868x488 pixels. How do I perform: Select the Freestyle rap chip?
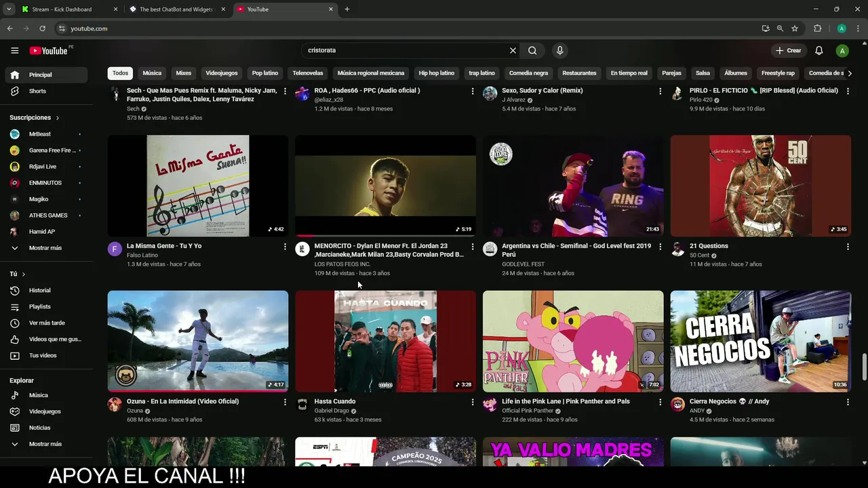tap(778, 73)
